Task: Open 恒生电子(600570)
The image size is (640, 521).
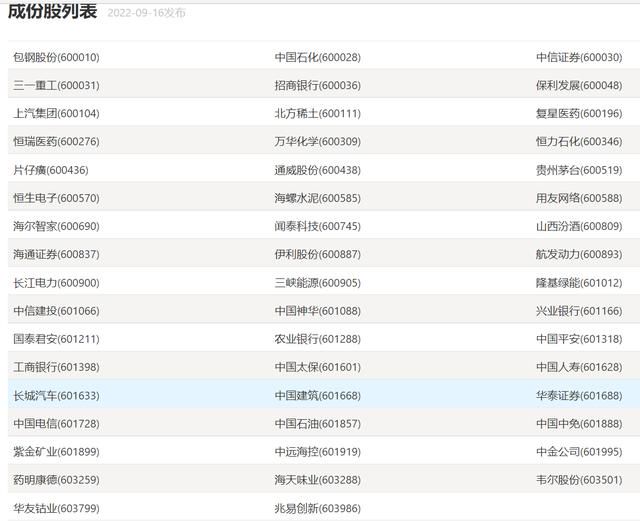Action: coord(56,198)
